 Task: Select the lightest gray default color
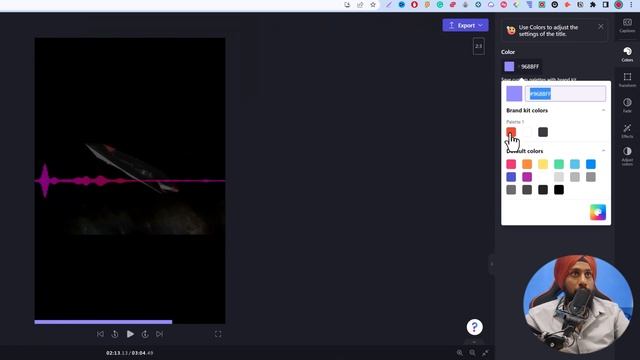tap(559, 177)
